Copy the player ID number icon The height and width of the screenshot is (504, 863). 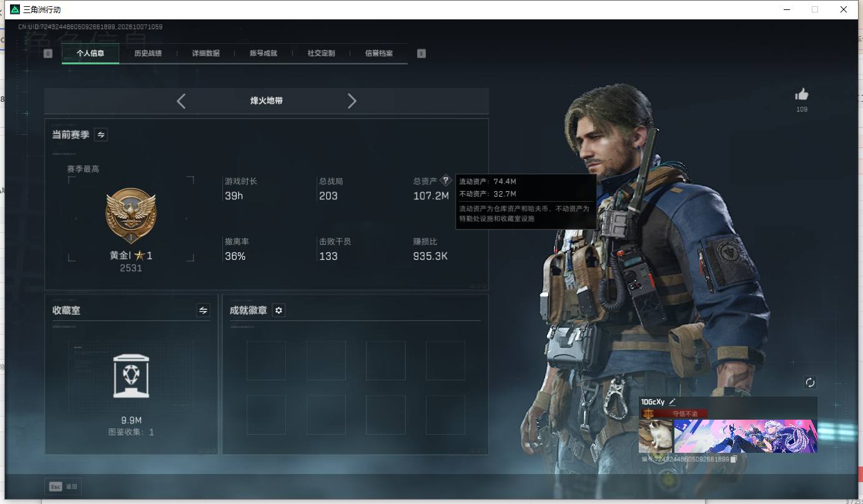[x=734, y=459]
